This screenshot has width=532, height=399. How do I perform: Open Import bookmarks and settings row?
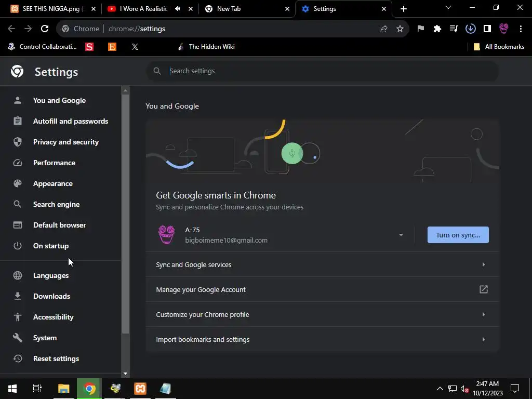click(322, 339)
